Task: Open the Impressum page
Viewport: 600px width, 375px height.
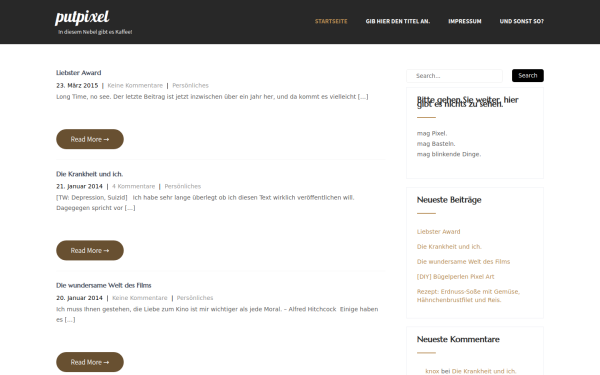Action: point(465,21)
